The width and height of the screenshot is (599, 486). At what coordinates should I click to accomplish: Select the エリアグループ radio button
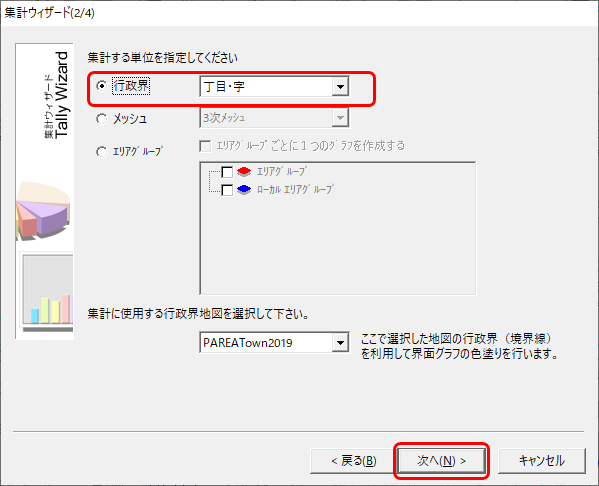coord(102,152)
